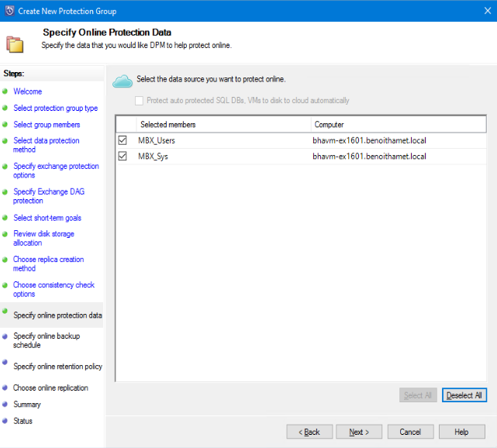Go to Select protection group type step
The width and height of the screenshot is (497, 448).
[56, 108]
